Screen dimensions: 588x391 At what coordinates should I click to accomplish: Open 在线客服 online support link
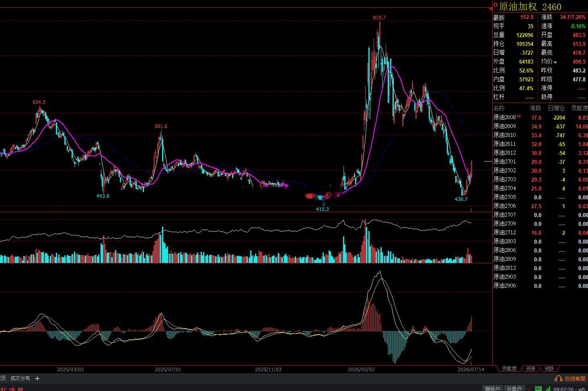575,379
